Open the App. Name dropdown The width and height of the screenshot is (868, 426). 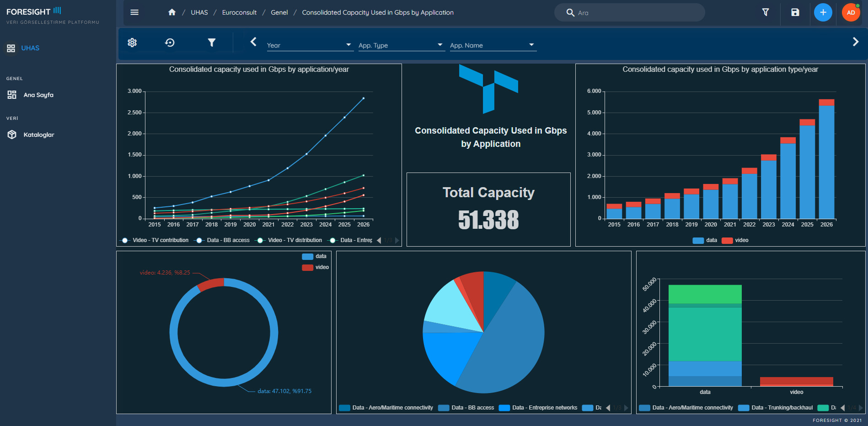point(492,45)
